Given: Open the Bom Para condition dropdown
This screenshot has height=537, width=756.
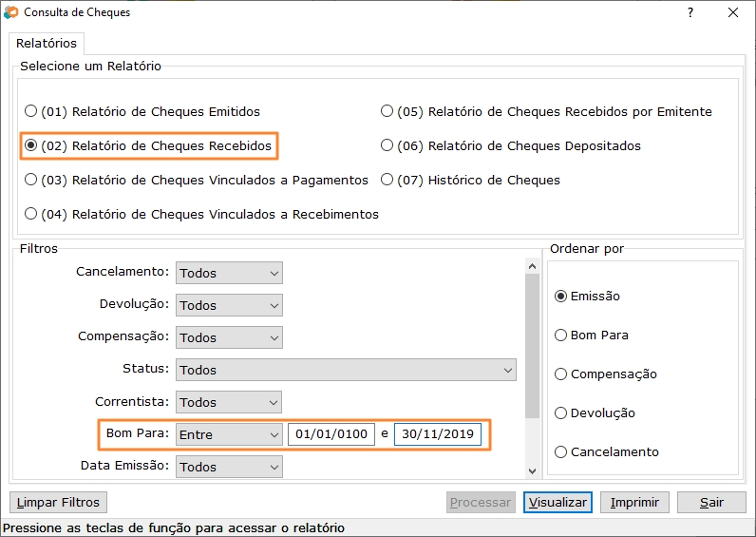Looking at the screenshot, I should click(229, 434).
